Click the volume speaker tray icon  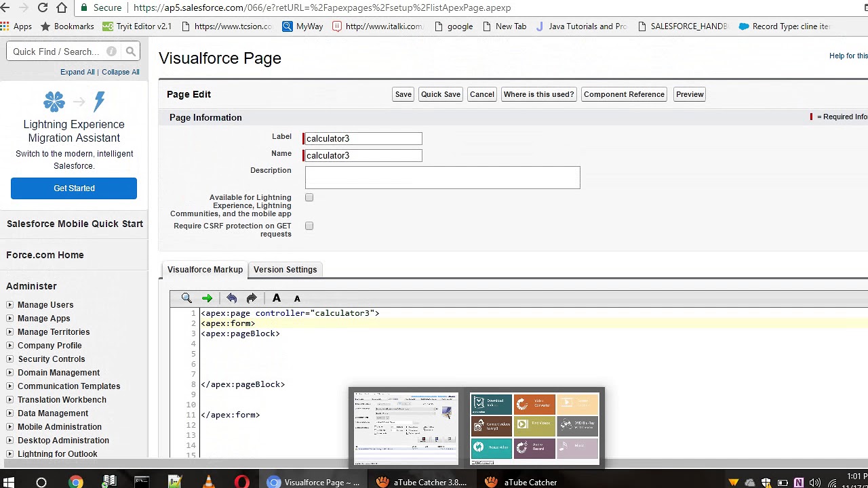816,483
